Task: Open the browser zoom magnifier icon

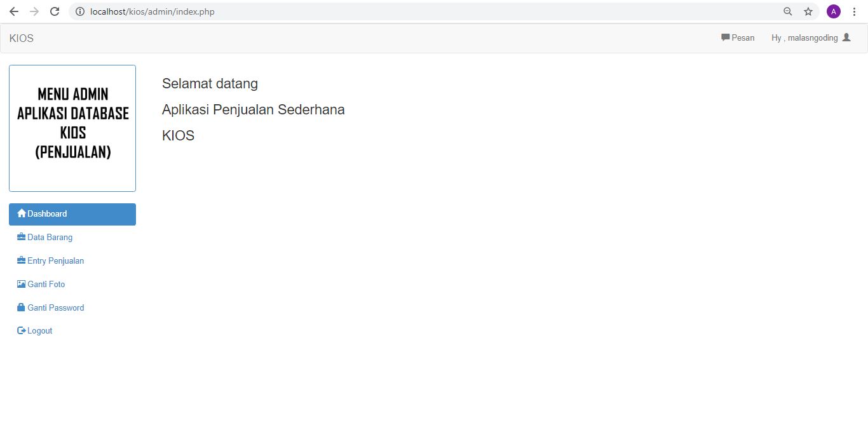Action: tap(788, 11)
